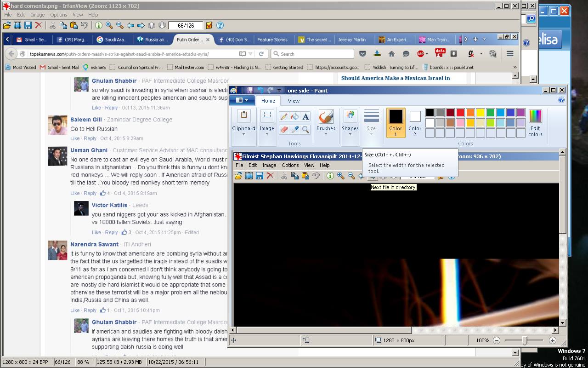Click Paint zoom in plus button
The image size is (588, 368).
tap(553, 340)
